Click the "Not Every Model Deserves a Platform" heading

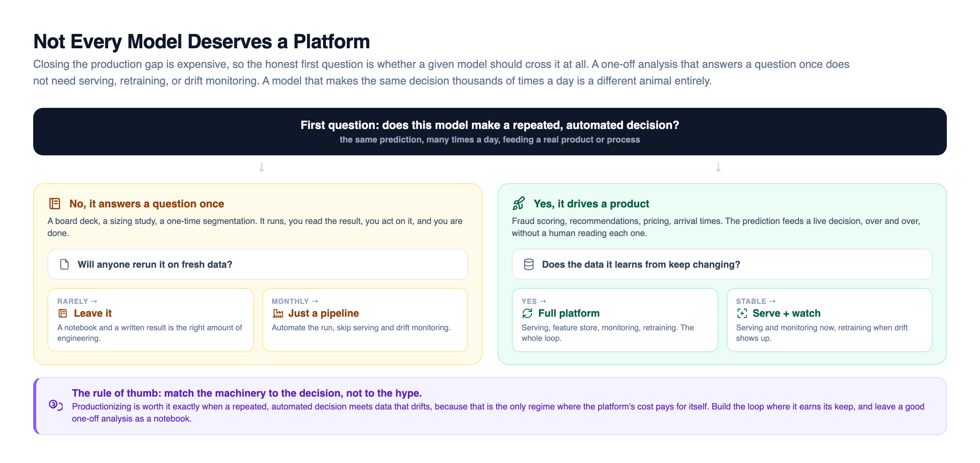point(202,41)
